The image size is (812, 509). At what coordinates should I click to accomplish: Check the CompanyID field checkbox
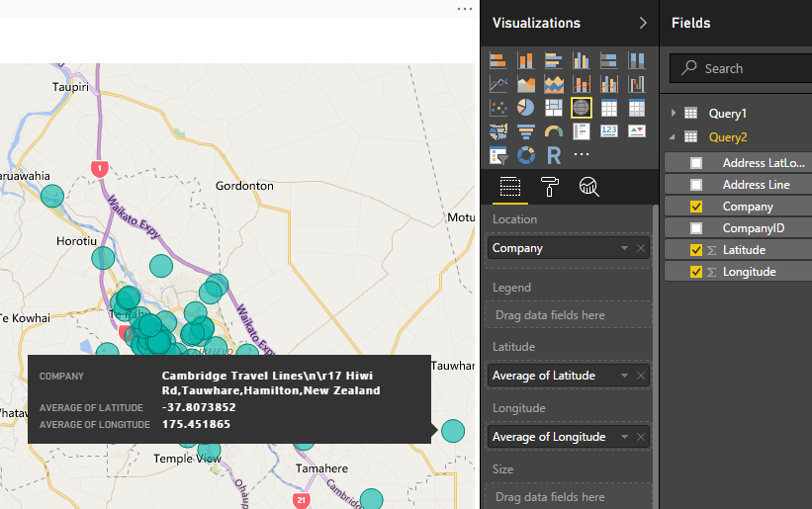pos(696,228)
